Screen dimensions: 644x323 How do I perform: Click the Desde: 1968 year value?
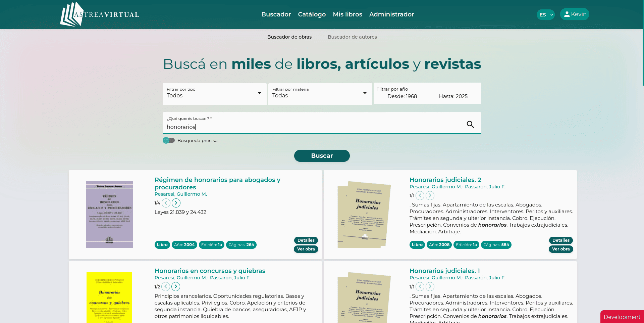[x=402, y=96]
